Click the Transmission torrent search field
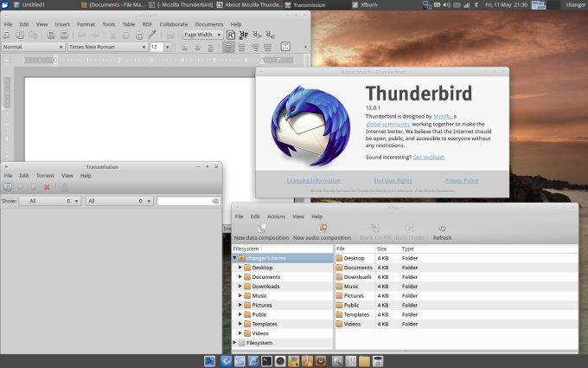Viewport: 588px width, 368px height. tap(185, 201)
